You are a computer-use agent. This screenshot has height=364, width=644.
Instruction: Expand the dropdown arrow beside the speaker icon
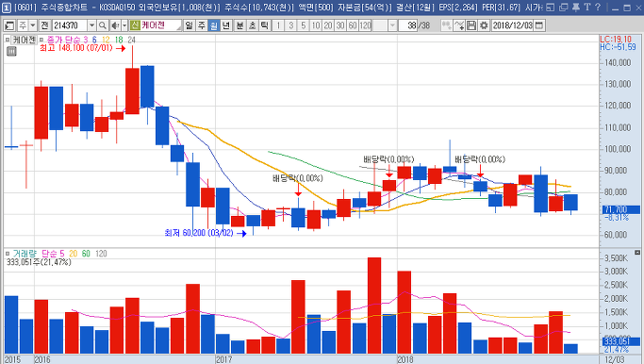click(x=124, y=25)
